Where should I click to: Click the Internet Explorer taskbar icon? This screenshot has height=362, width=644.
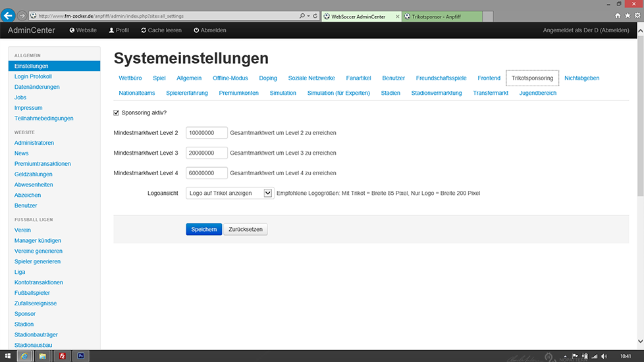click(24, 356)
